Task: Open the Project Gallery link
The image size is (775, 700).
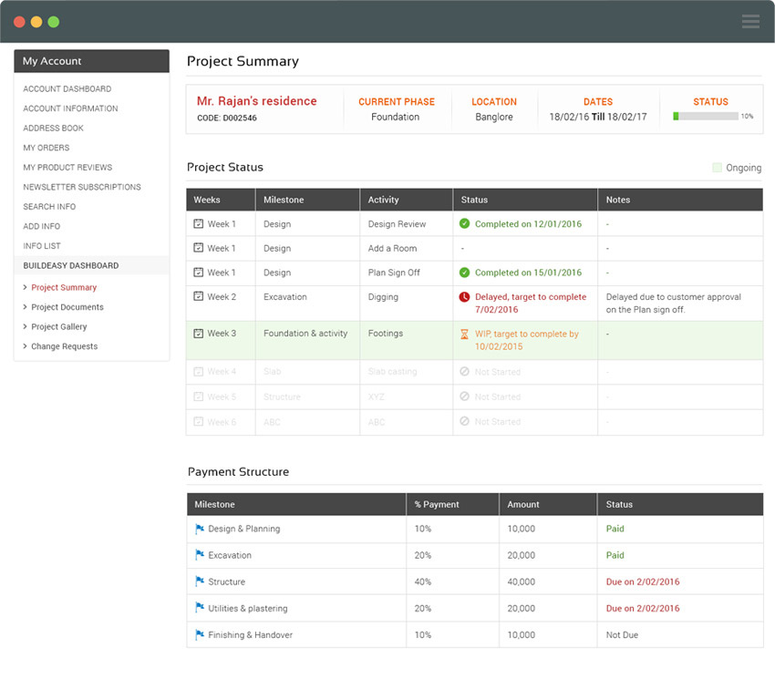Action: coord(59,327)
